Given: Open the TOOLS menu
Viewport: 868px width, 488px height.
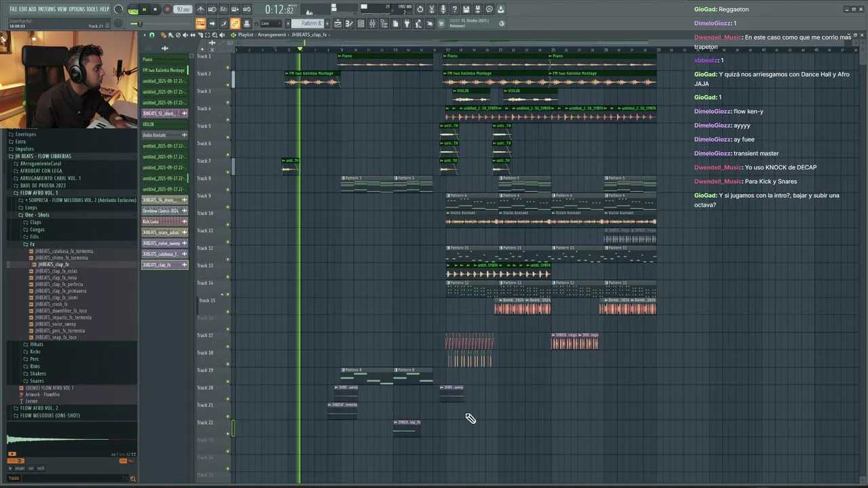Looking at the screenshot, I should (92, 9).
